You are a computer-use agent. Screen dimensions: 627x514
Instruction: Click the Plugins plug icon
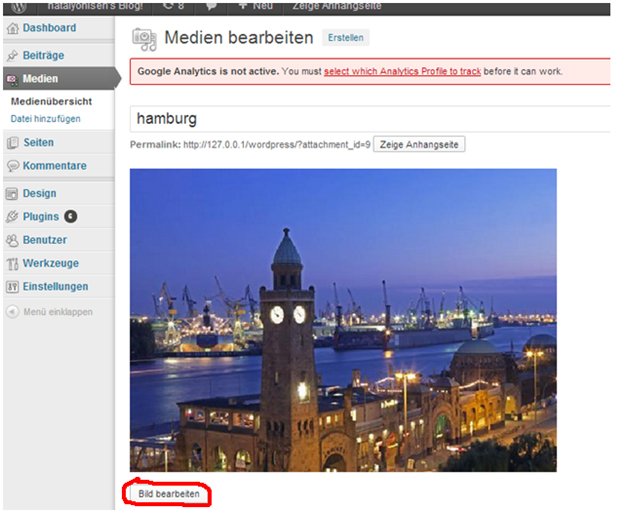pyautogui.click(x=12, y=217)
